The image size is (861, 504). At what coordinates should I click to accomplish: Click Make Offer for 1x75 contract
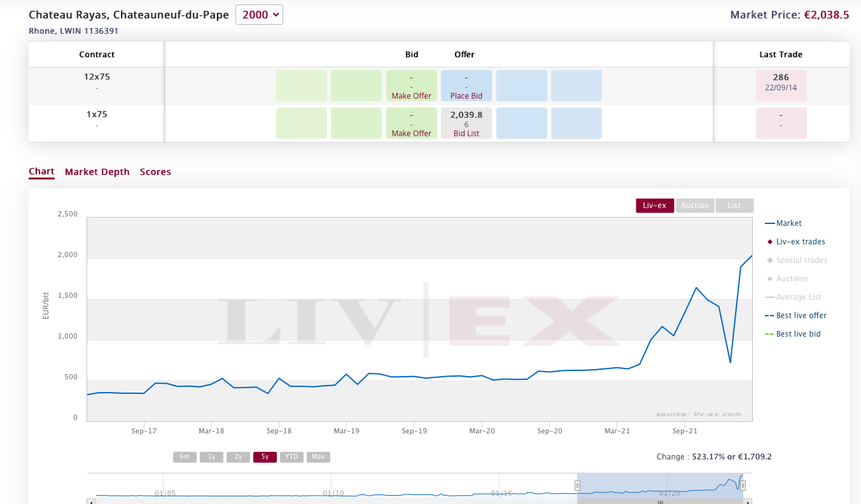pos(412,134)
